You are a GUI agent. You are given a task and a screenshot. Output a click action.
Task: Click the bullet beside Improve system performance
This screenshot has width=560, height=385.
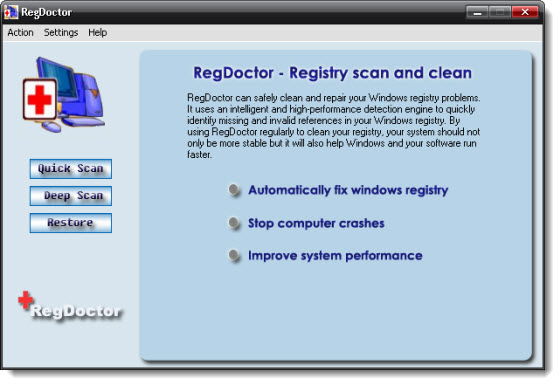[234, 255]
